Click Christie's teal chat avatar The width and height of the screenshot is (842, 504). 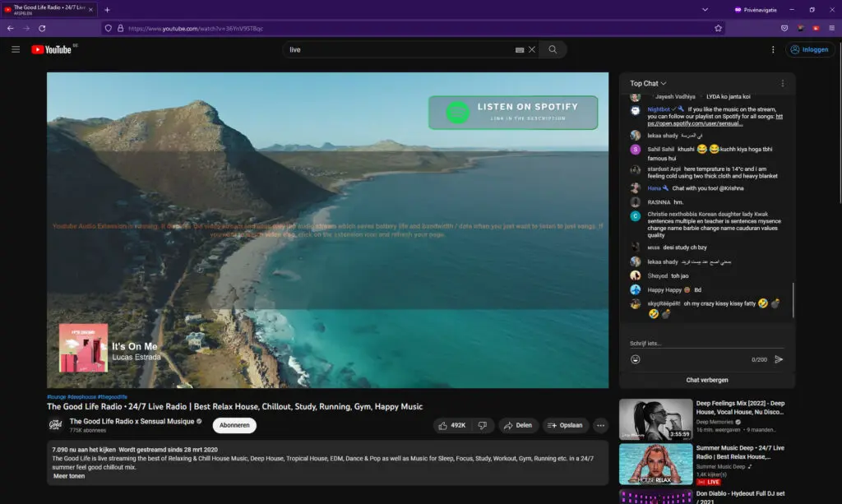point(636,215)
